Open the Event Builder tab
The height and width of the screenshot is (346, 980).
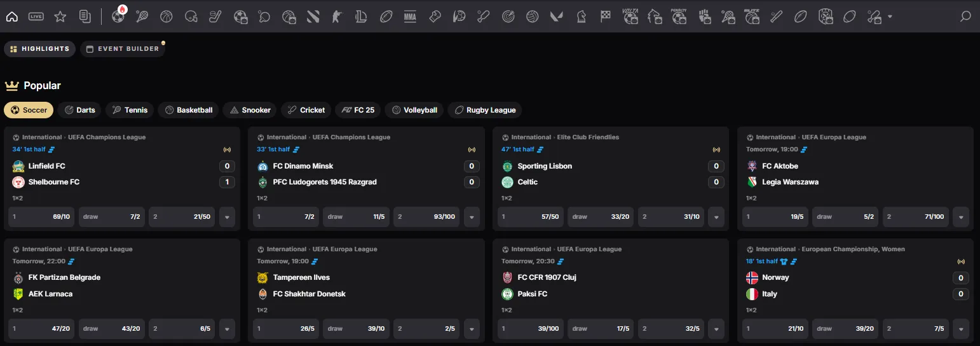(x=123, y=49)
